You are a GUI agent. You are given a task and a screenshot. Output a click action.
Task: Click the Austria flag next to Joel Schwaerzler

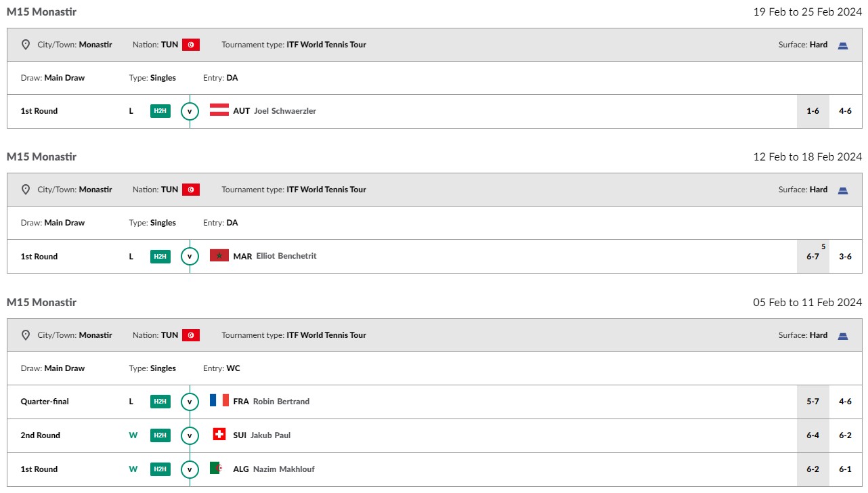[219, 110]
